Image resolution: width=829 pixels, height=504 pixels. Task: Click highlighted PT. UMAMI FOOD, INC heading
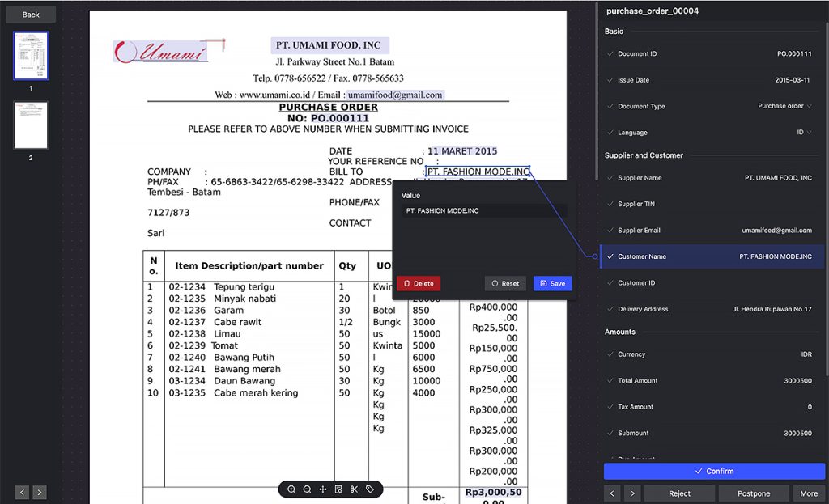(330, 45)
